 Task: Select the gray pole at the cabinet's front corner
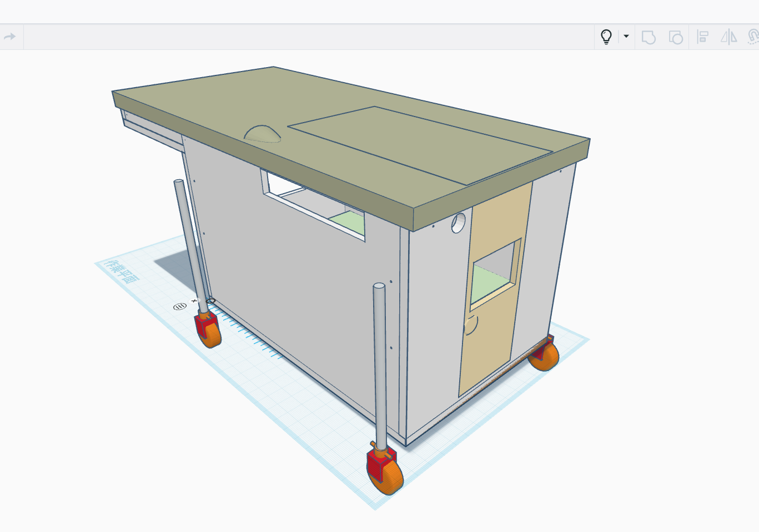point(380,366)
